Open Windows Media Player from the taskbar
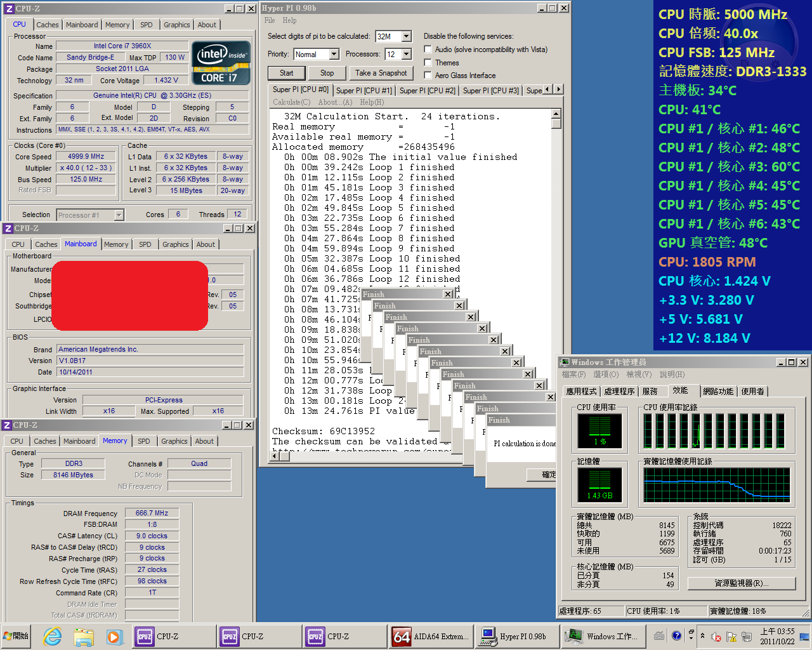This screenshot has height=650, width=812. point(114,636)
